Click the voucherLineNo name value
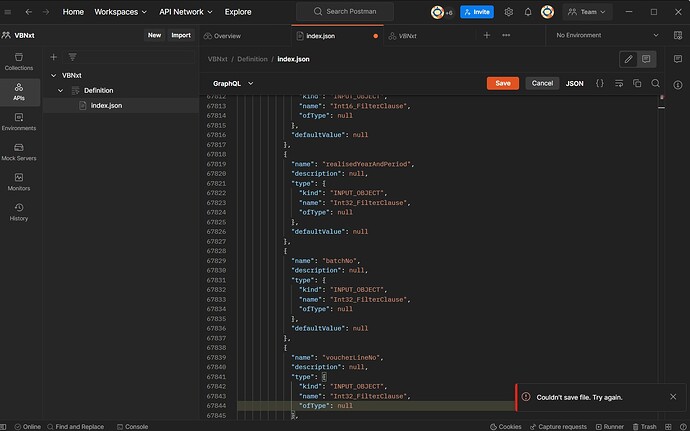This screenshot has height=431, width=690. pyautogui.click(x=352, y=357)
